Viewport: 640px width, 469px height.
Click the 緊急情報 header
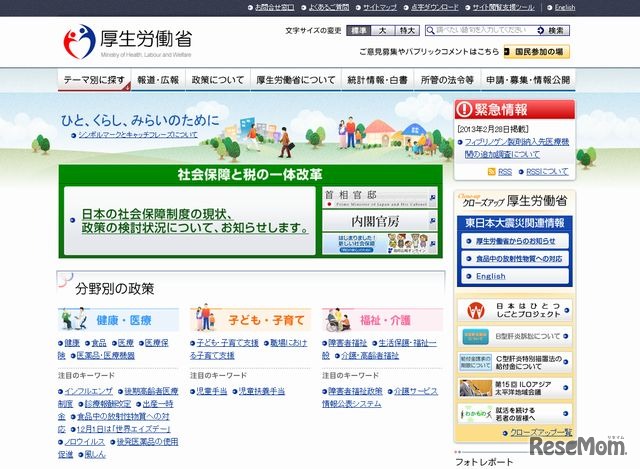click(x=515, y=109)
